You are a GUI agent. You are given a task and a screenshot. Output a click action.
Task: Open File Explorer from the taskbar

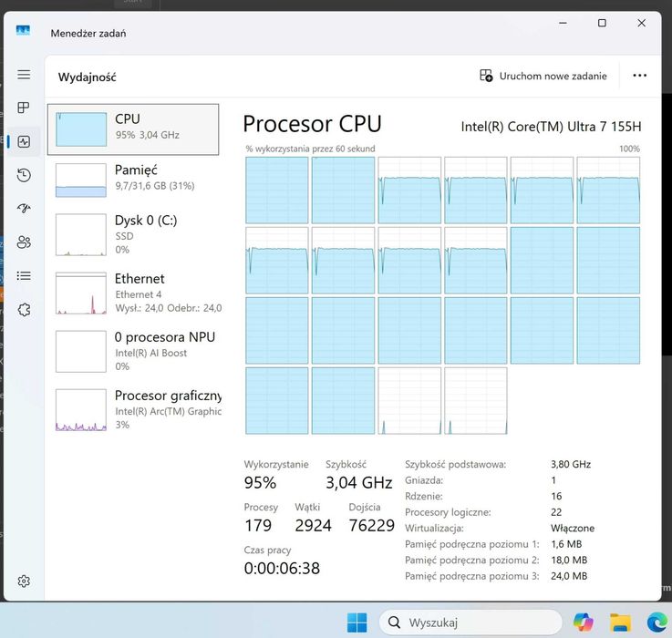tap(620, 623)
